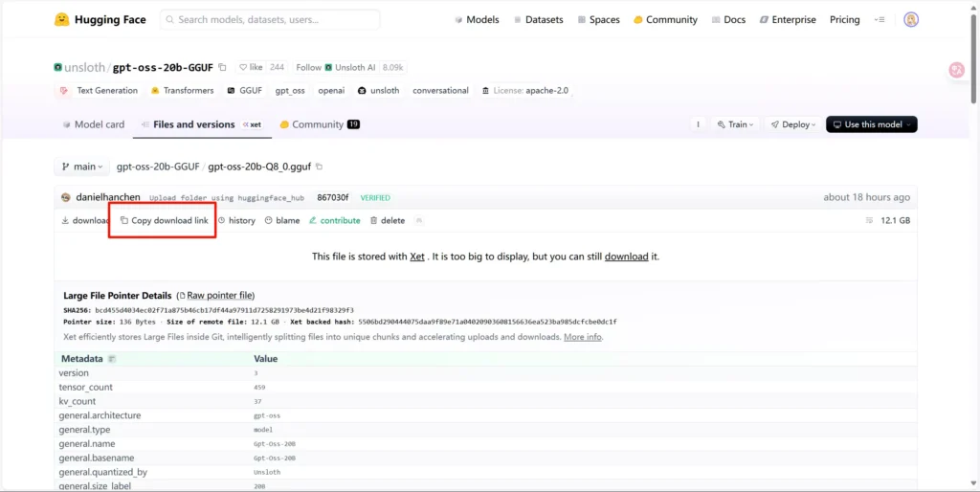Expand the main branch dropdown
Viewport: 980px width, 492px height.
82,167
